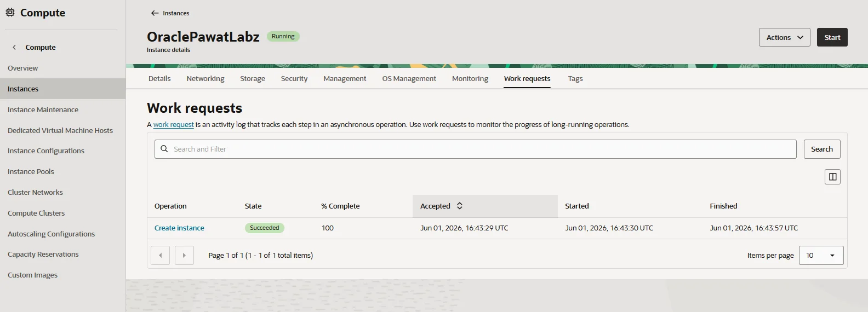Click the Running status badge
This screenshot has width=868, height=312.
click(x=283, y=36)
